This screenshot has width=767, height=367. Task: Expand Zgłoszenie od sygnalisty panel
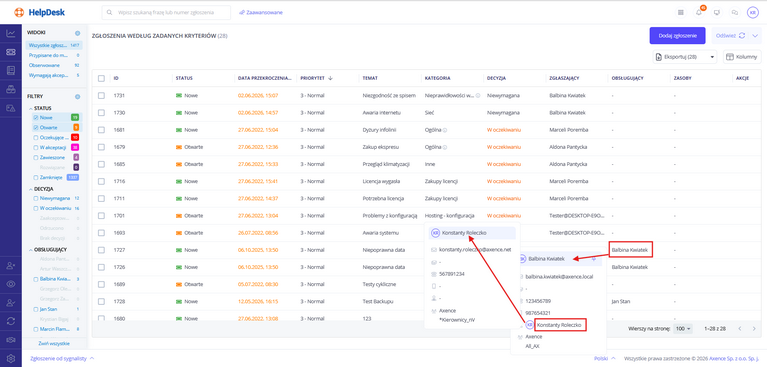pos(62,358)
